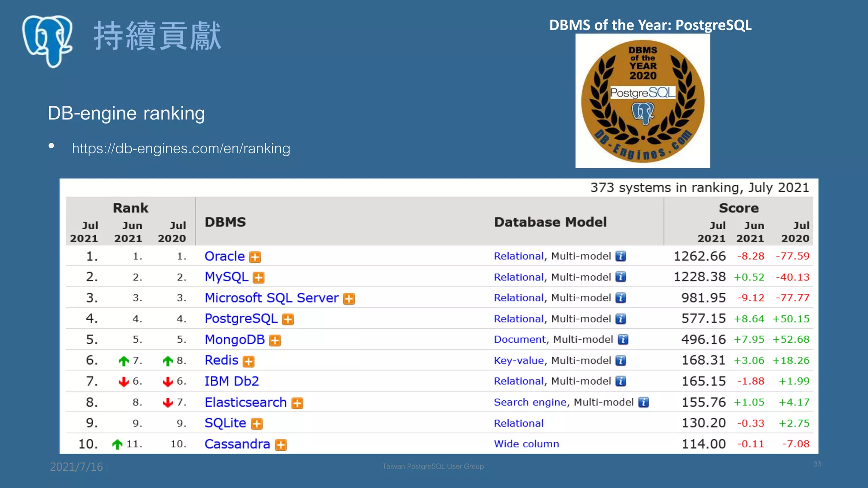Click the info icon in the IBM Db2 row
Image resolution: width=868 pixels, height=488 pixels.
(620, 381)
